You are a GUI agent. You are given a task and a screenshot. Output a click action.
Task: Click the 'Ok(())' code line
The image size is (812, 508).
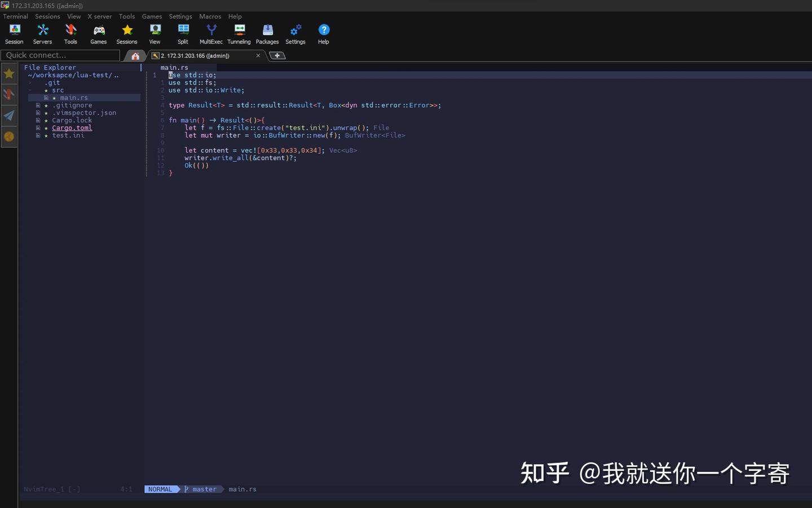point(196,165)
